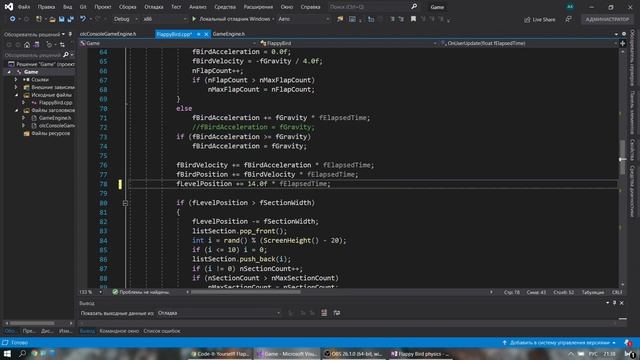Screen dimensions: 640x360
Task: Open the Правка menu
Action: point(46,7)
